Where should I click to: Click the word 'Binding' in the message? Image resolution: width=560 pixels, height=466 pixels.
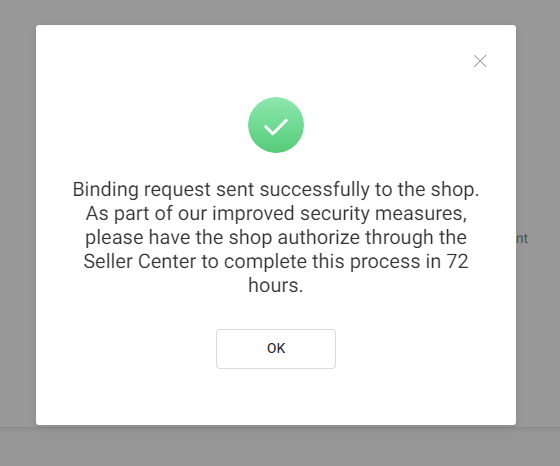[x=106, y=189]
